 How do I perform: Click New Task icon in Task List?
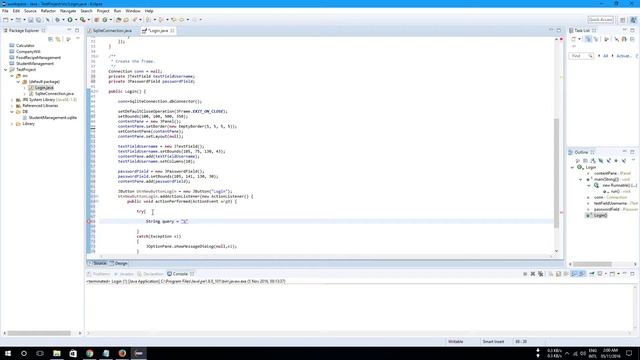[x=573, y=39]
